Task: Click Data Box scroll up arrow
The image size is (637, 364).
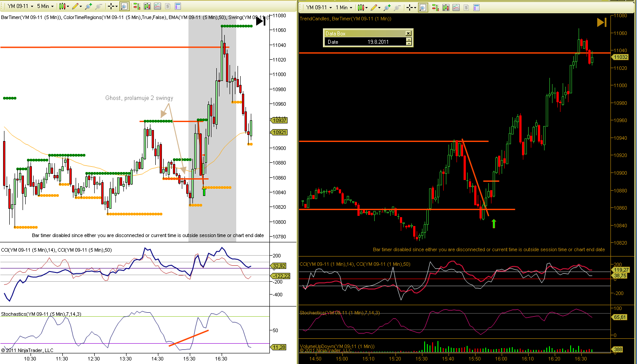Action: [409, 40]
